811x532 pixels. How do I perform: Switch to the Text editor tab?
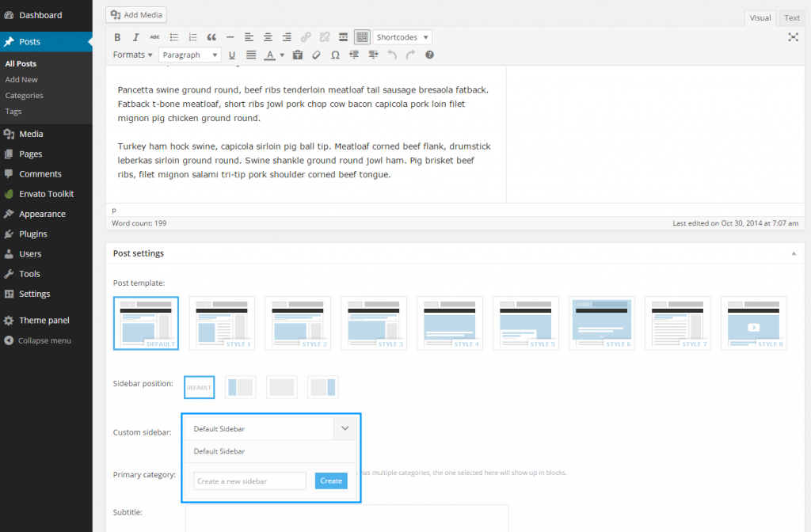click(791, 17)
